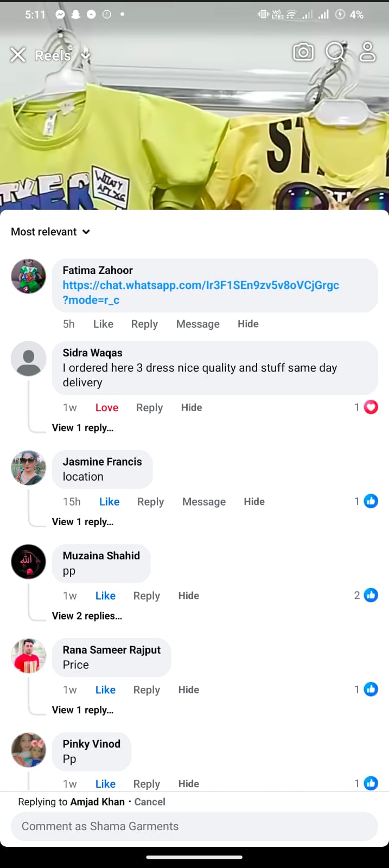Message Jasmine Francis from her comment
389x868 pixels.
click(203, 502)
